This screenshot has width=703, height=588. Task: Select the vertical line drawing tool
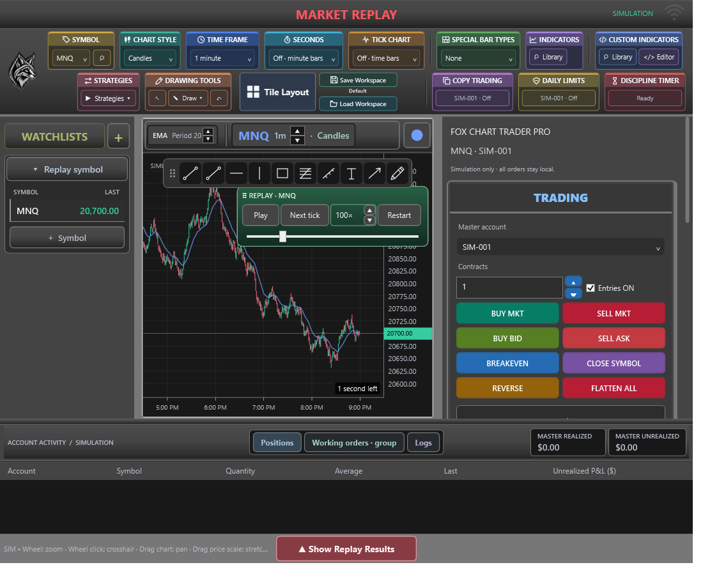click(x=259, y=174)
